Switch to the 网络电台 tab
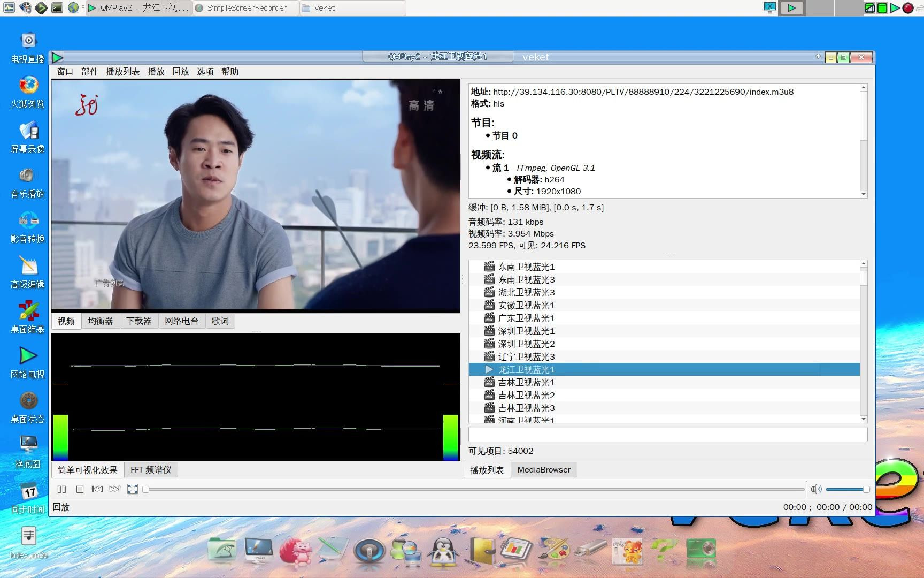The height and width of the screenshot is (578, 924). tap(182, 321)
